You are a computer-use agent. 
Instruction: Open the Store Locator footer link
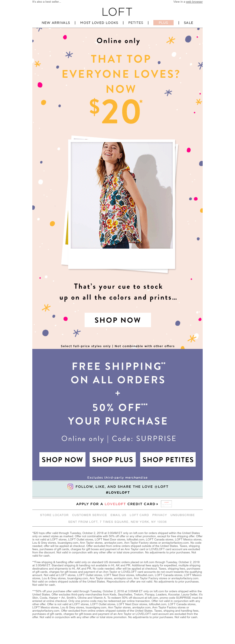(x=54, y=515)
